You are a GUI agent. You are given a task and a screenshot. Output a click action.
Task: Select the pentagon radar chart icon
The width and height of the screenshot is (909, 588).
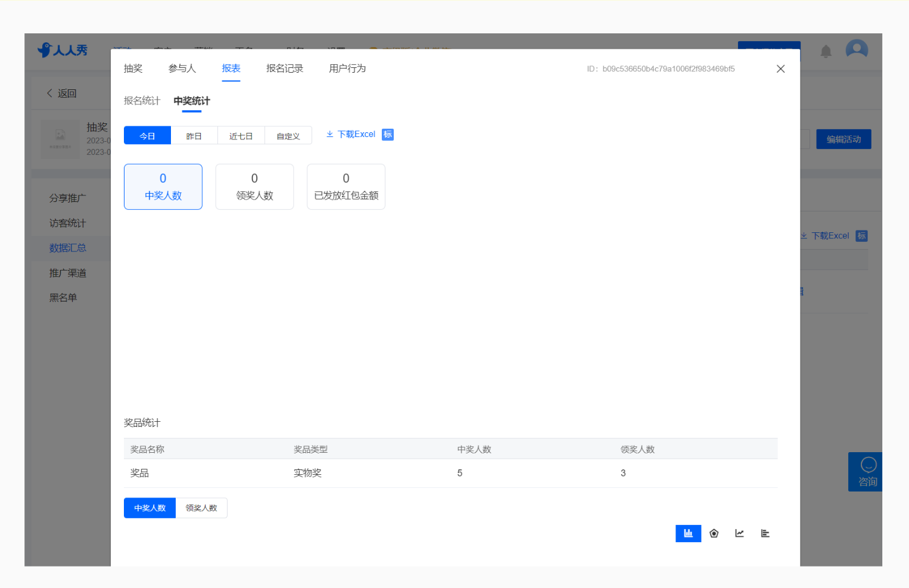click(714, 533)
